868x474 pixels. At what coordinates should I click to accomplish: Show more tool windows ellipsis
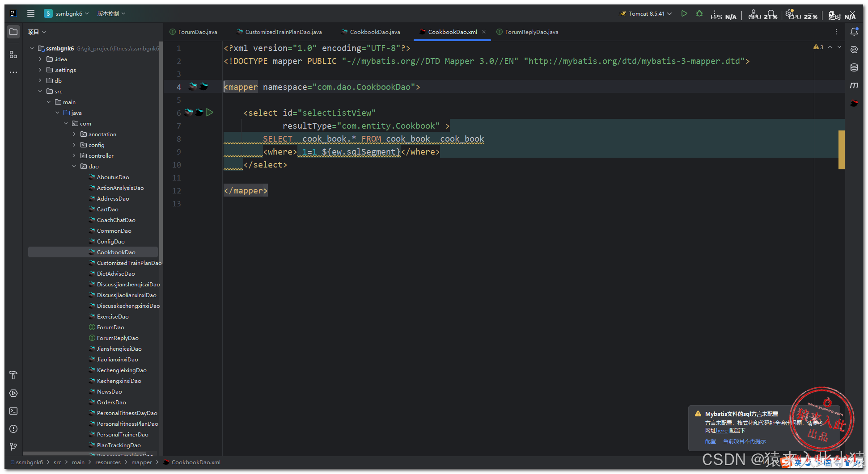pyautogui.click(x=13, y=72)
